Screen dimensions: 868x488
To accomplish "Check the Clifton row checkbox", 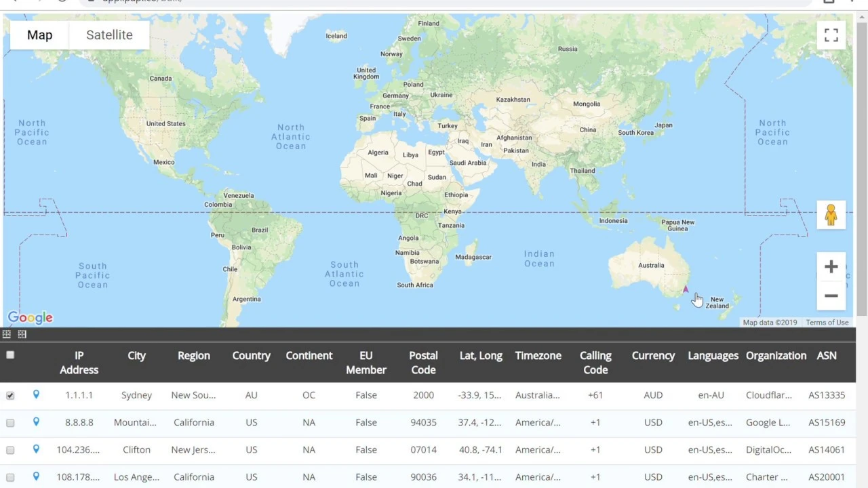I will (x=10, y=450).
